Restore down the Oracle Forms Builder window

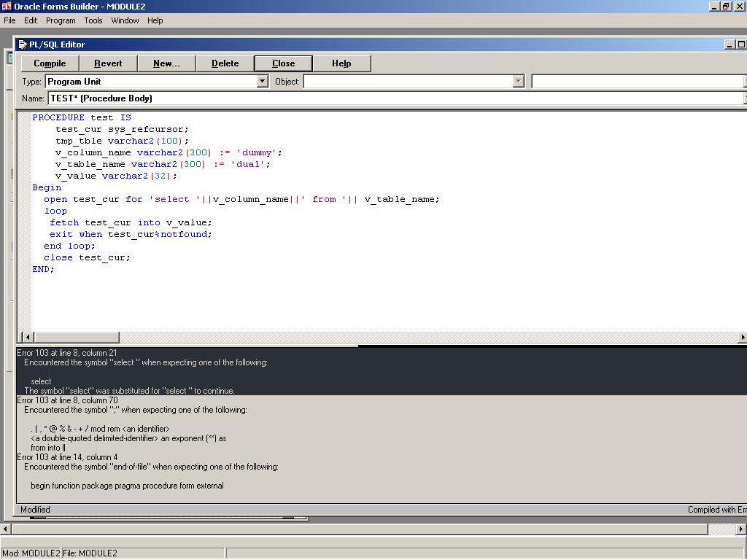(x=725, y=7)
